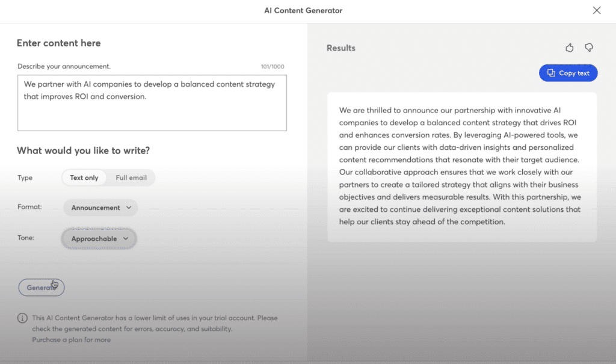Click the 'What would you like to write?' heading
The image size is (616, 364).
pos(83,150)
